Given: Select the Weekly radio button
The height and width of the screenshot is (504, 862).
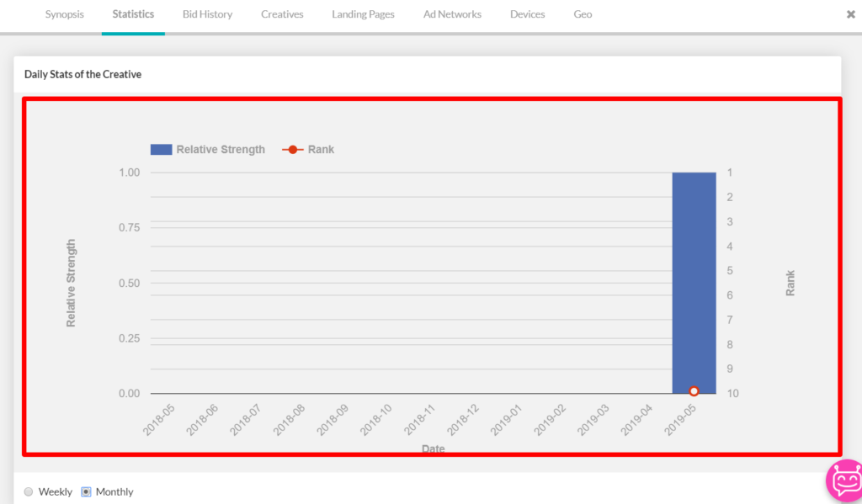Looking at the screenshot, I should pos(29,492).
